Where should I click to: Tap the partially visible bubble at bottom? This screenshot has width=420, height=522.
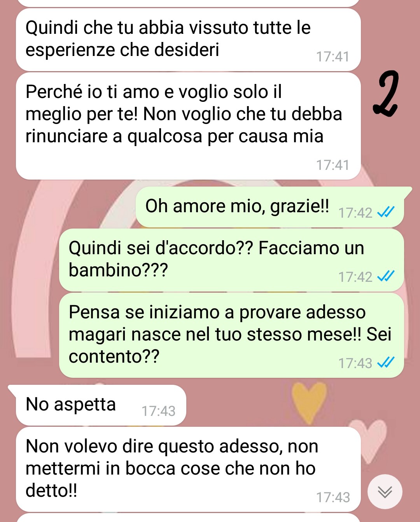[x=188, y=518]
